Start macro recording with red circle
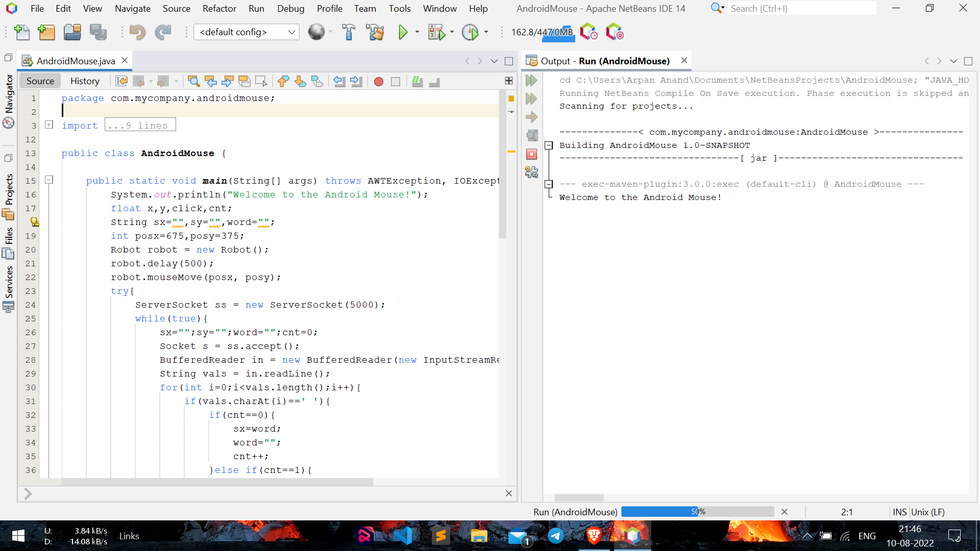Image resolution: width=980 pixels, height=551 pixels. (378, 82)
